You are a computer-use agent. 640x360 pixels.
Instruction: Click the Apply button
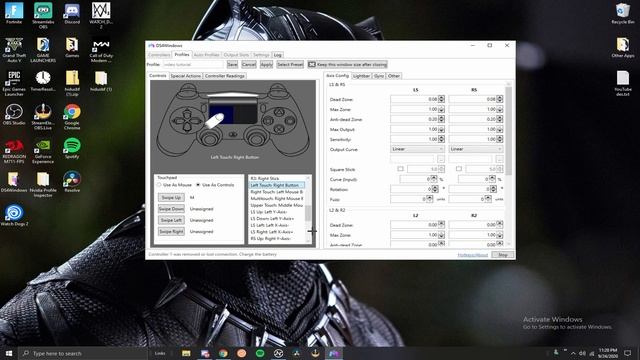click(266, 64)
